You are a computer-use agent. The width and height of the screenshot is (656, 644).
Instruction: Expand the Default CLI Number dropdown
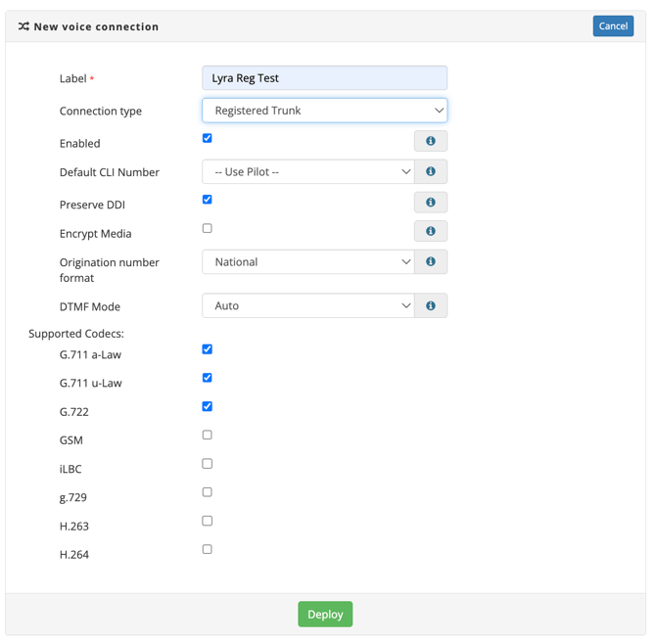308,172
